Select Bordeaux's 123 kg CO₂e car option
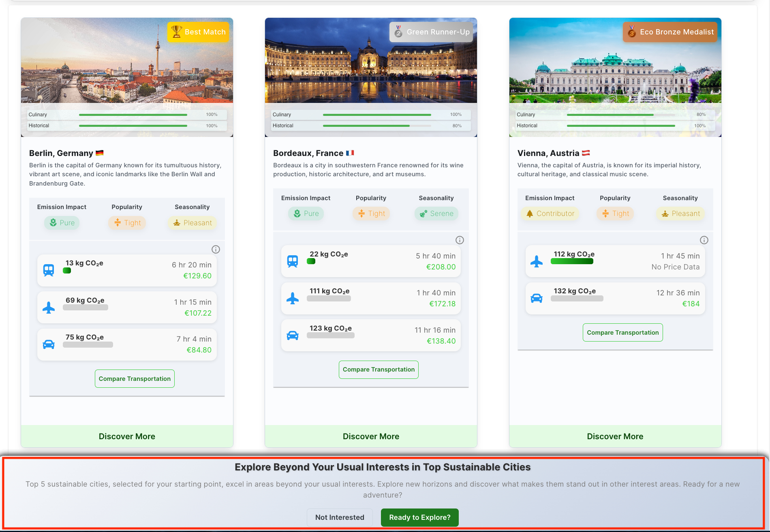This screenshot has height=532, width=770. coord(371,335)
